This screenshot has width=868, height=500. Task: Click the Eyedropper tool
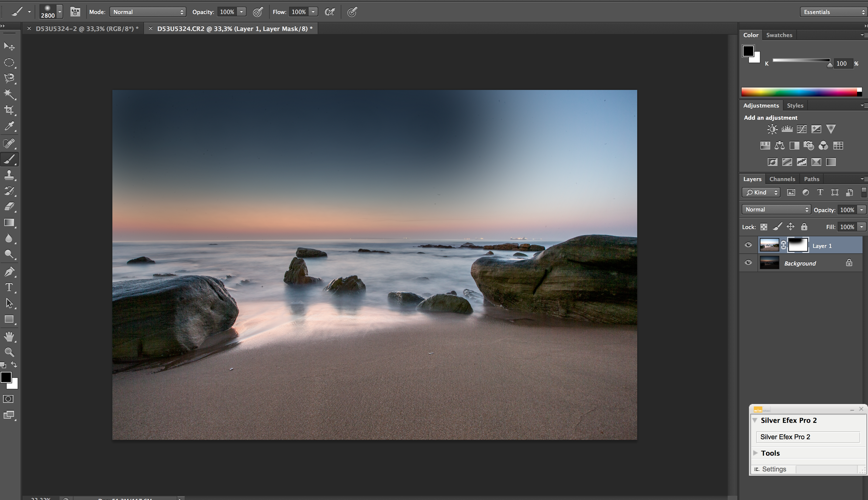9,126
